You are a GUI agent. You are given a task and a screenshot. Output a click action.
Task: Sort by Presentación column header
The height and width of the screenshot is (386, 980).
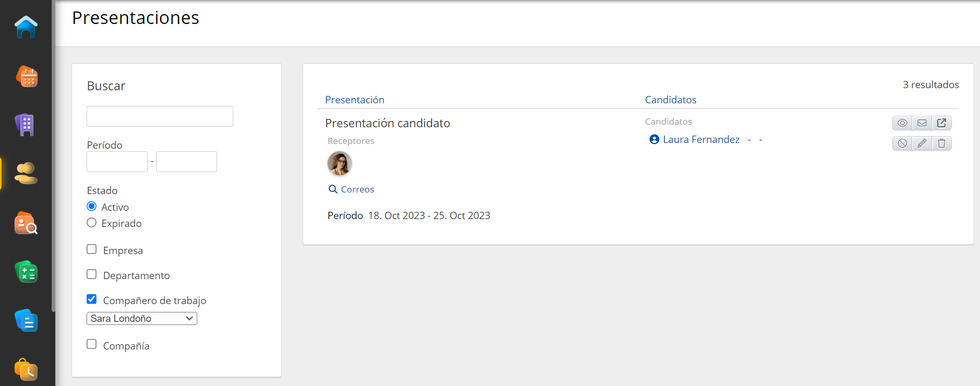(x=354, y=100)
